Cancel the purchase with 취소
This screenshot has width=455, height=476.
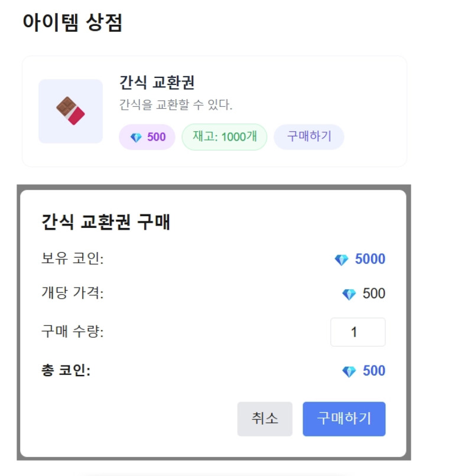click(x=265, y=419)
